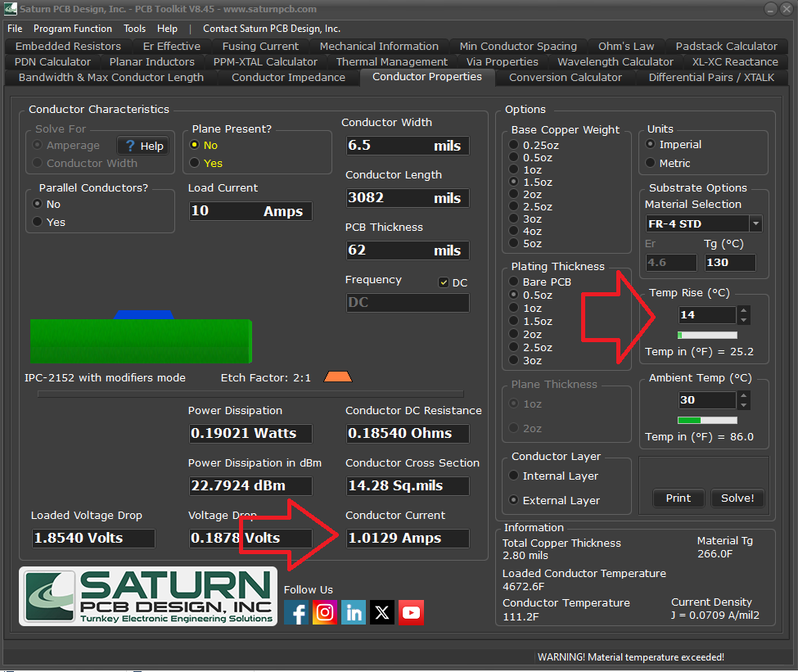The image size is (798, 672).
Task: Select 3oz plating thickness option
Action: (x=514, y=360)
